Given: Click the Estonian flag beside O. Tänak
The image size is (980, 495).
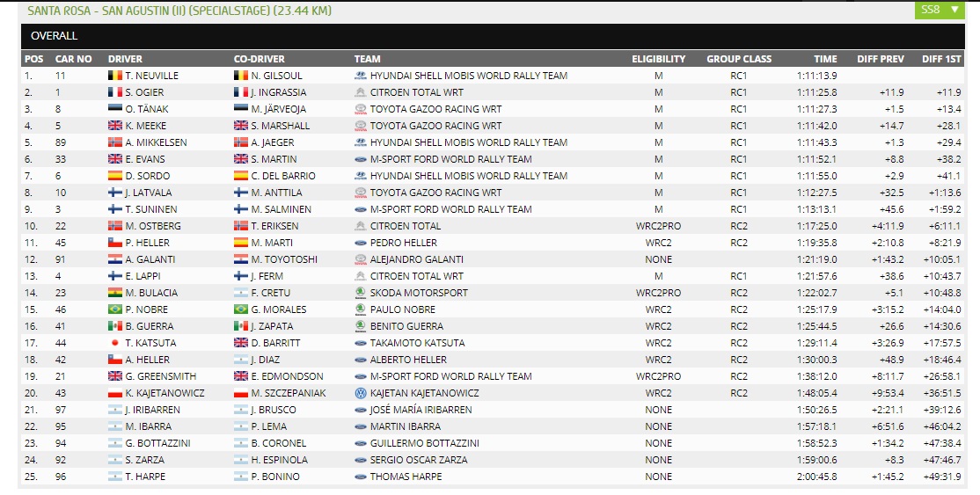Looking at the screenshot, I should tap(115, 109).
